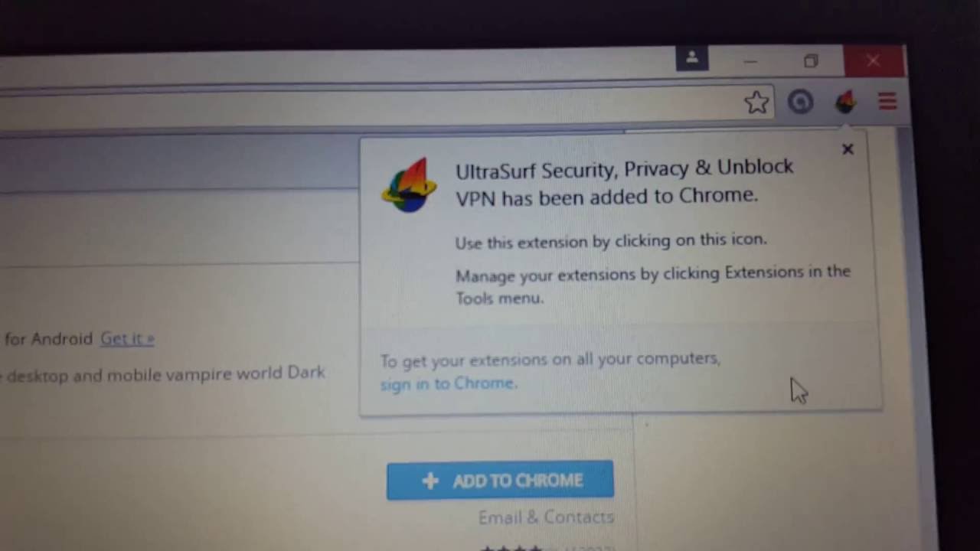Open the Chrome hamburger menu
Viewport: 980px width, 551px height.
pos(887,101)
